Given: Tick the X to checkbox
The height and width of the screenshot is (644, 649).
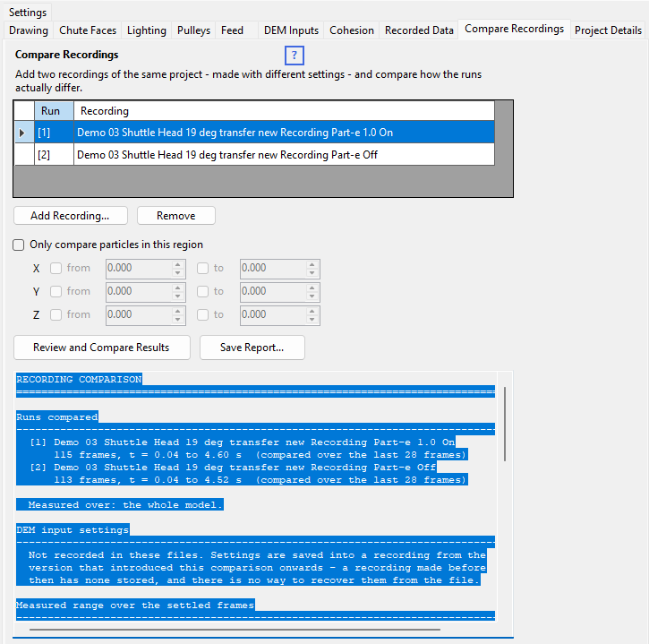Looking at the screenshot, I should 202,269.
